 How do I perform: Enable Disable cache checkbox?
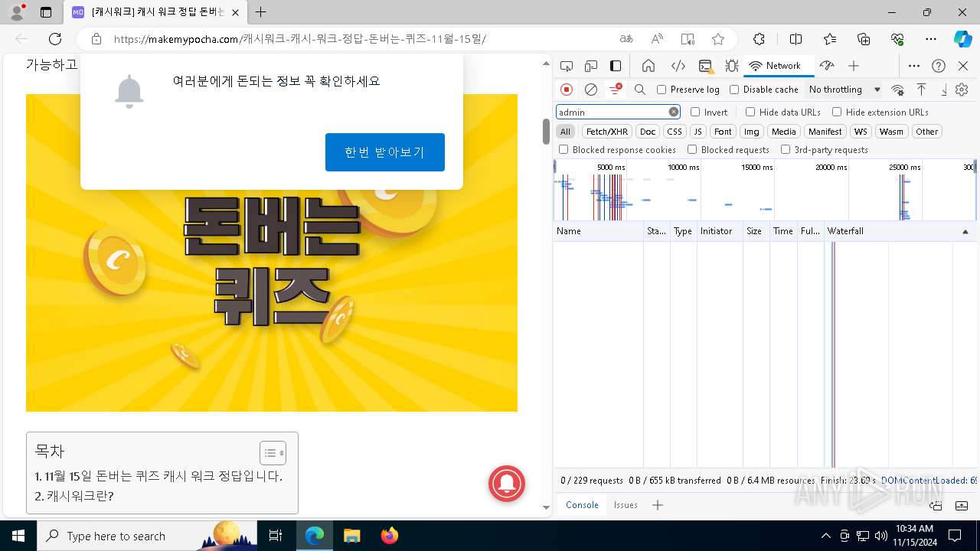[734, 90]
